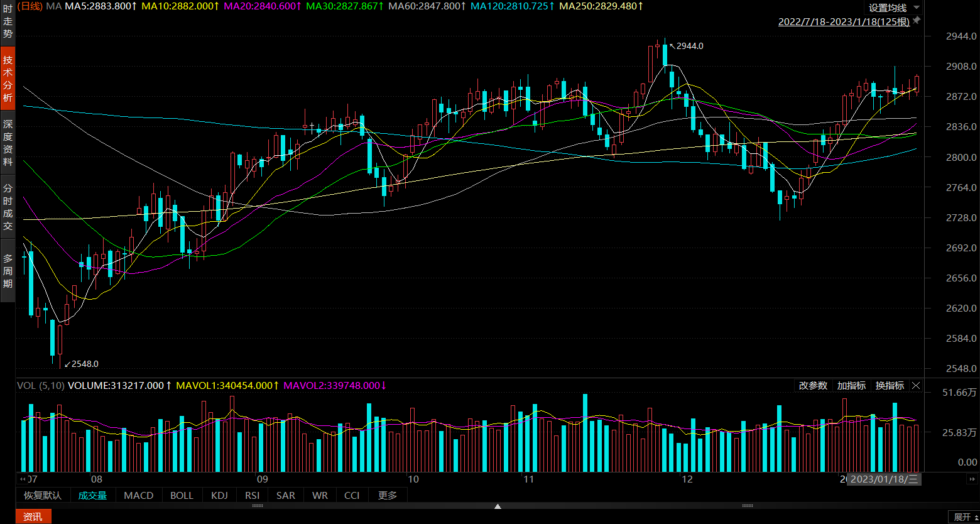
Task: Click the white triangle panel expander
Action: pos(498,506)
